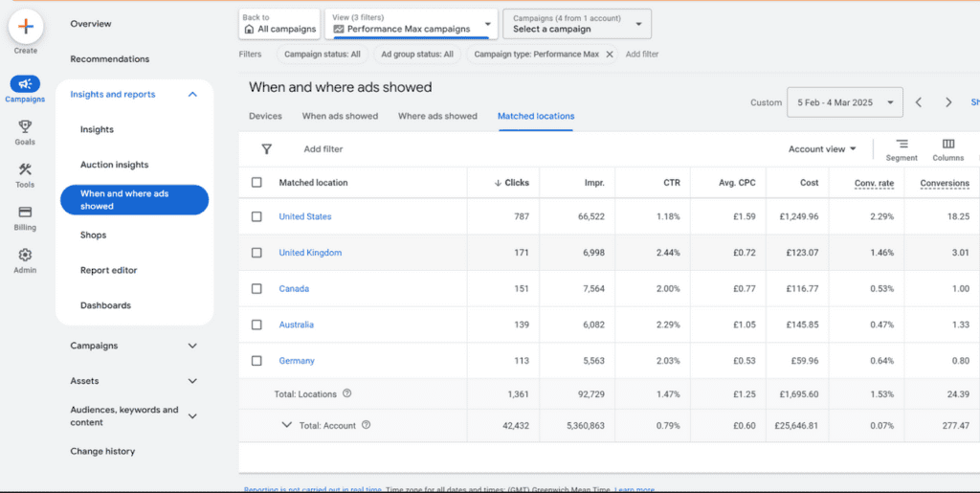Open Recommendations in the sidebar
The height and width of the screenshot is (493, 980).
[x=110, y=59]
